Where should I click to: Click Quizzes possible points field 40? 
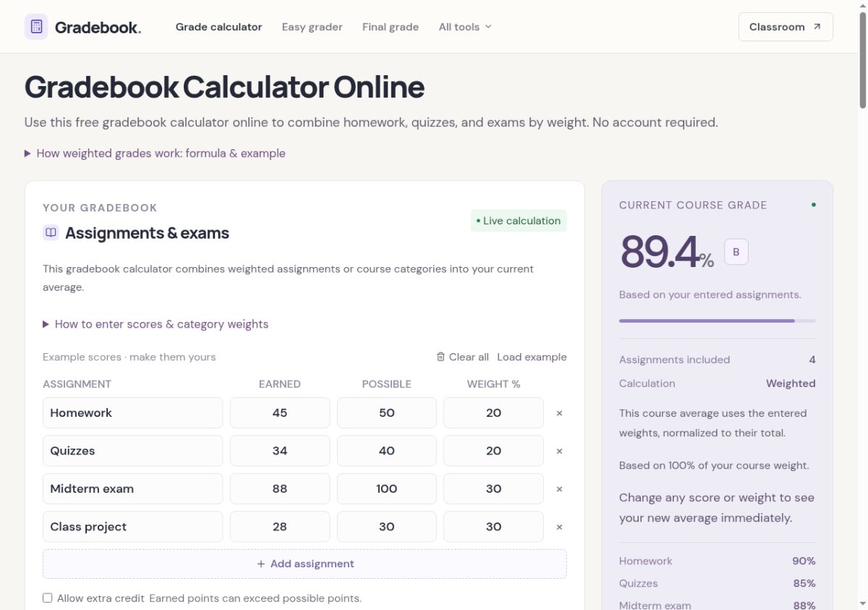tap(387, 451)
